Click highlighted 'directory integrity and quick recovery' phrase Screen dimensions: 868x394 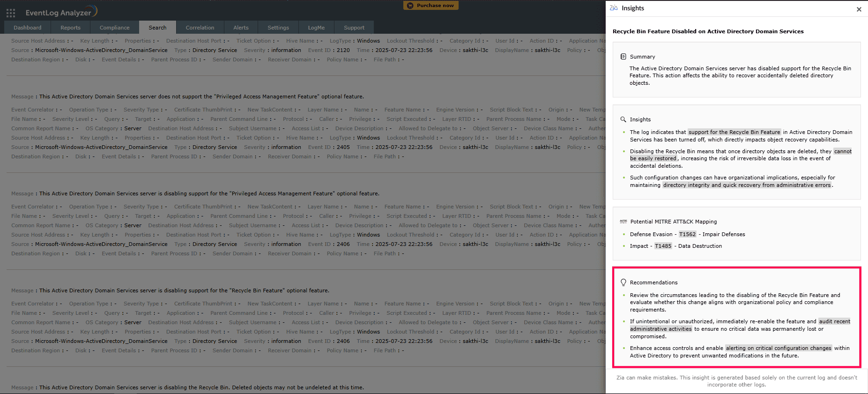pos(747,185)
